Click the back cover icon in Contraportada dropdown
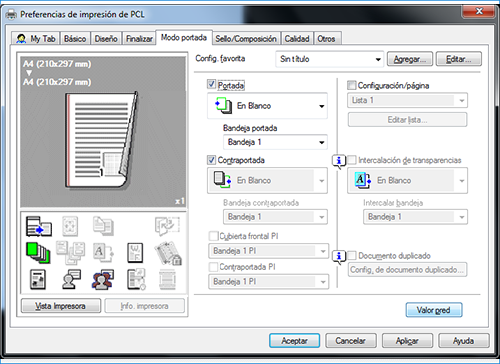500x364 pixels. tap(222, 180)
